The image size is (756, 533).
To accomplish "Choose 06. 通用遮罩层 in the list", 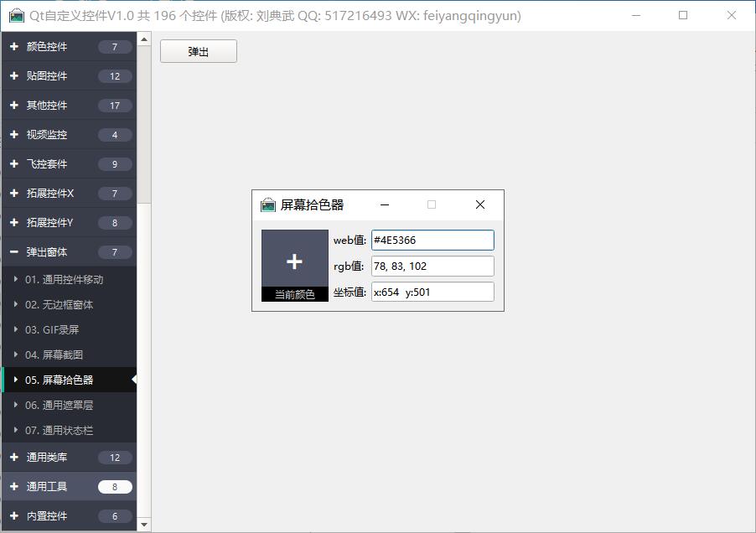I will click(59, 406).
